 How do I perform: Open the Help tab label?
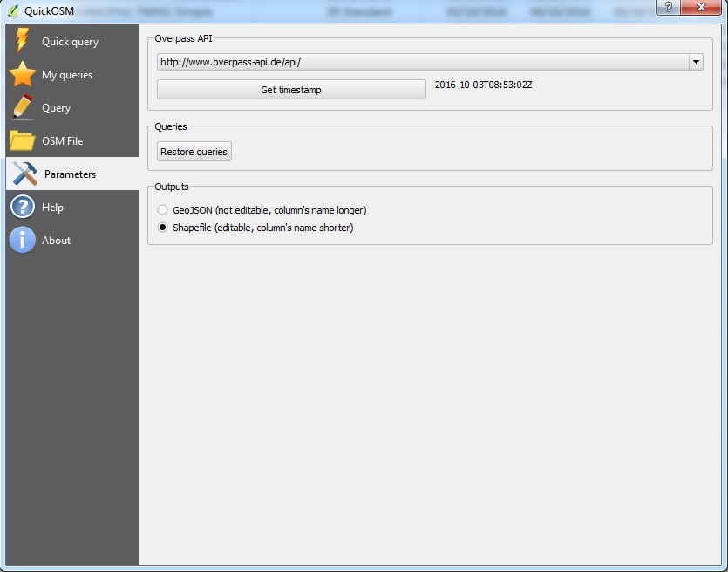point(52,208)
